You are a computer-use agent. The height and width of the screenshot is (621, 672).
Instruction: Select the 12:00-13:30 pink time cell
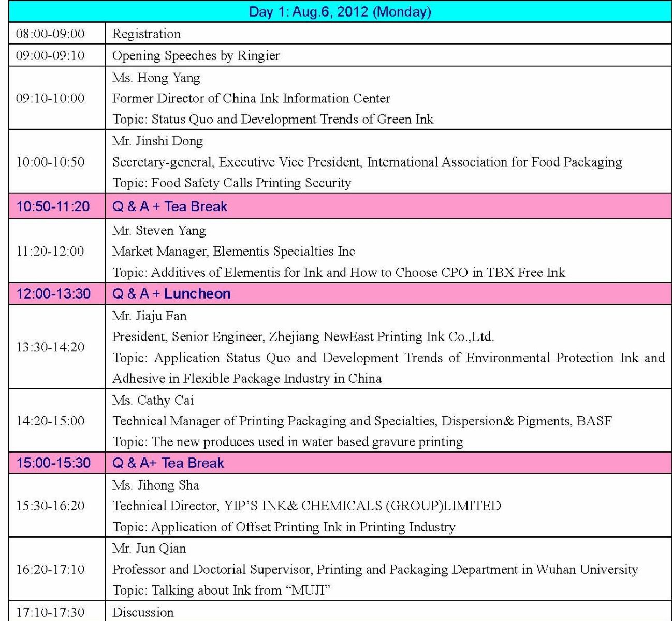click(57, 293)
